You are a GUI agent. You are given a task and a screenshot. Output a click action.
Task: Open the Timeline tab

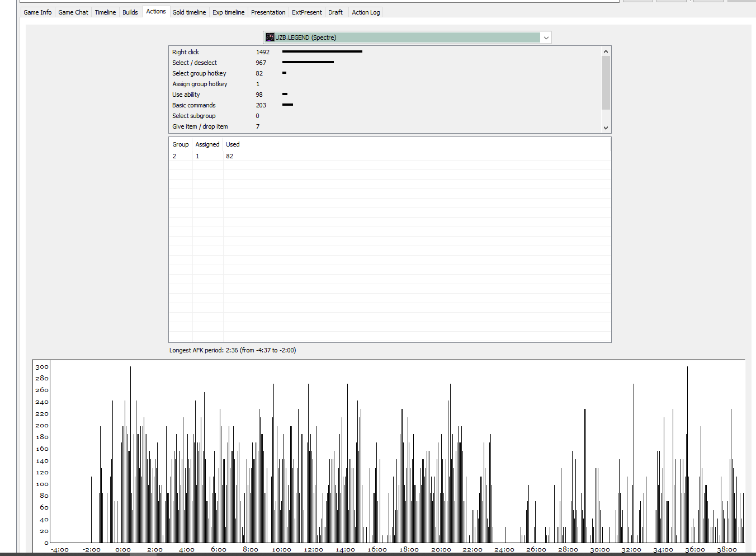click(x=105, y=12)
